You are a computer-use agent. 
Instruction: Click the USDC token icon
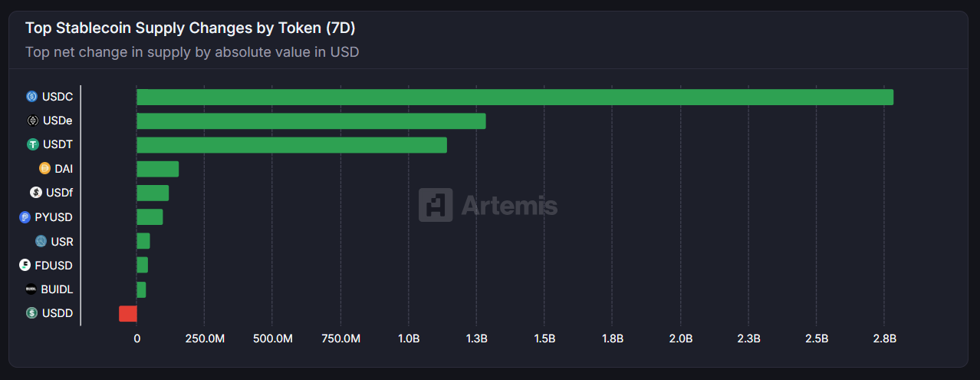pos(32,97)
